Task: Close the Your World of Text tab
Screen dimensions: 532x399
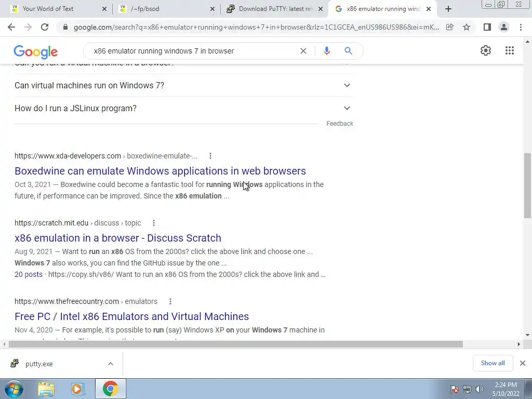Action: (x=104, y=9)
